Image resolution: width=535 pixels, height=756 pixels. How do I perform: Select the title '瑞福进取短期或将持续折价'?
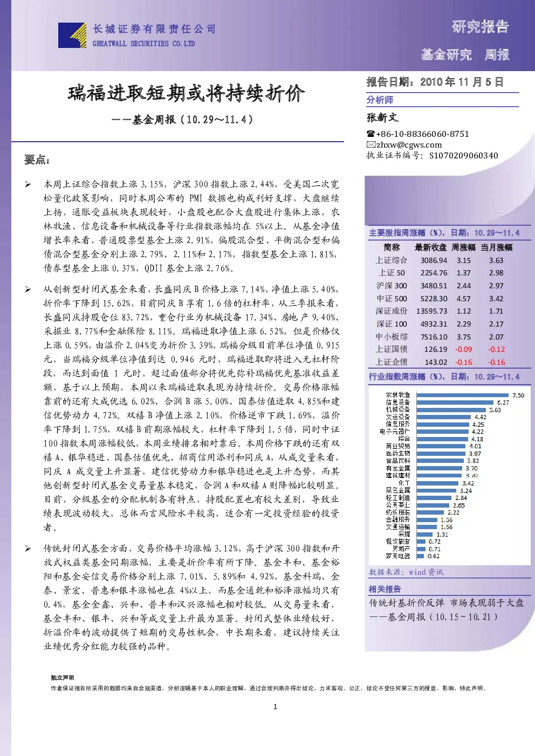[x=186, y=93]
